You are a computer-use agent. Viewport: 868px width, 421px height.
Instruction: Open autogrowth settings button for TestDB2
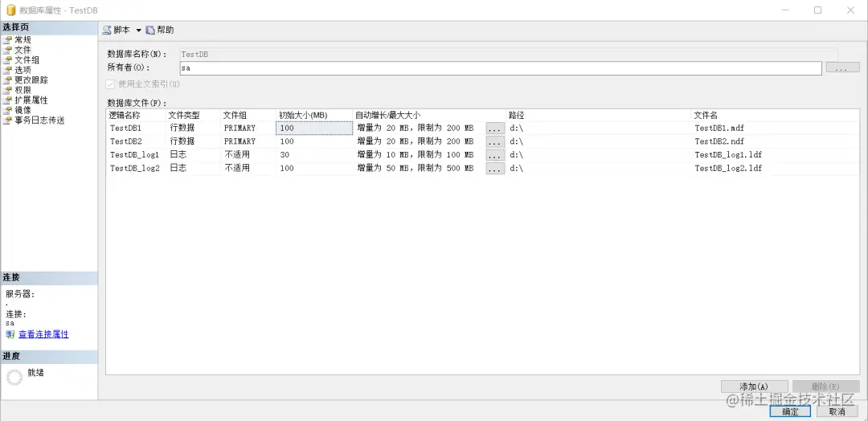point(495,141)
